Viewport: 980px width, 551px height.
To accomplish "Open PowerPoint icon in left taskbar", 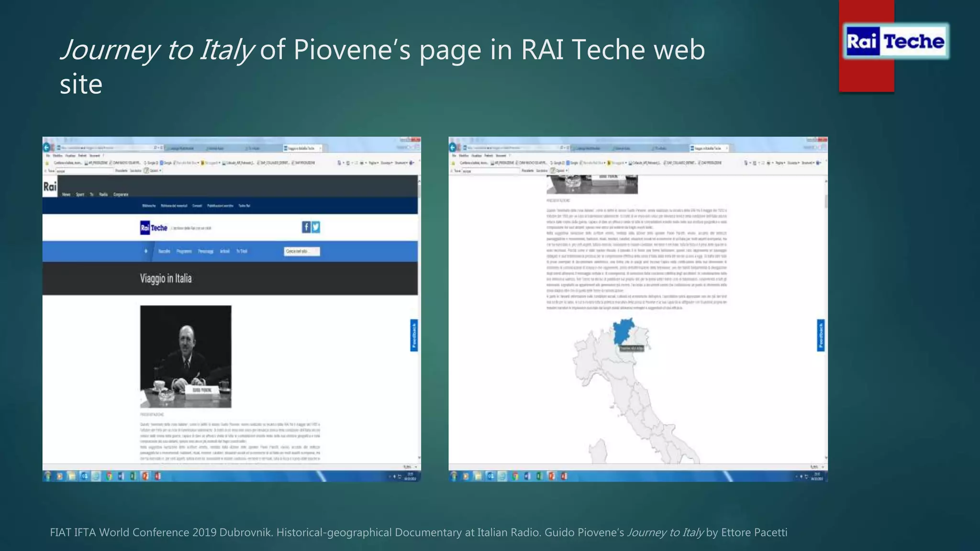I will [x=145, y=476].
